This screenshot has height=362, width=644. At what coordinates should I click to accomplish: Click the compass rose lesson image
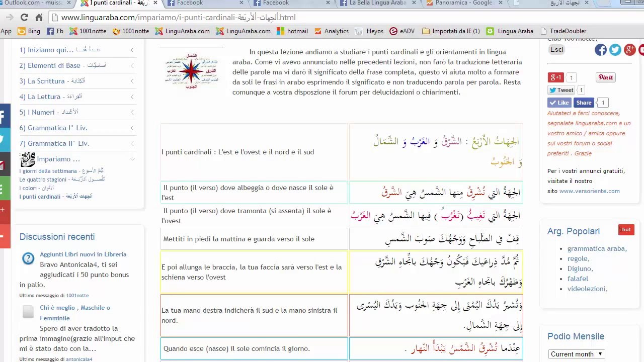tap(192, 71)
